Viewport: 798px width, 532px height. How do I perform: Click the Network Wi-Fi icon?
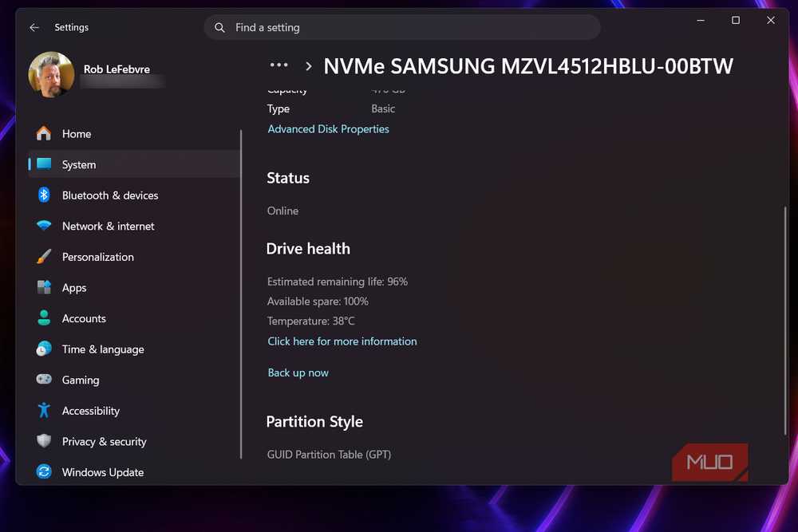pos(44,225)
